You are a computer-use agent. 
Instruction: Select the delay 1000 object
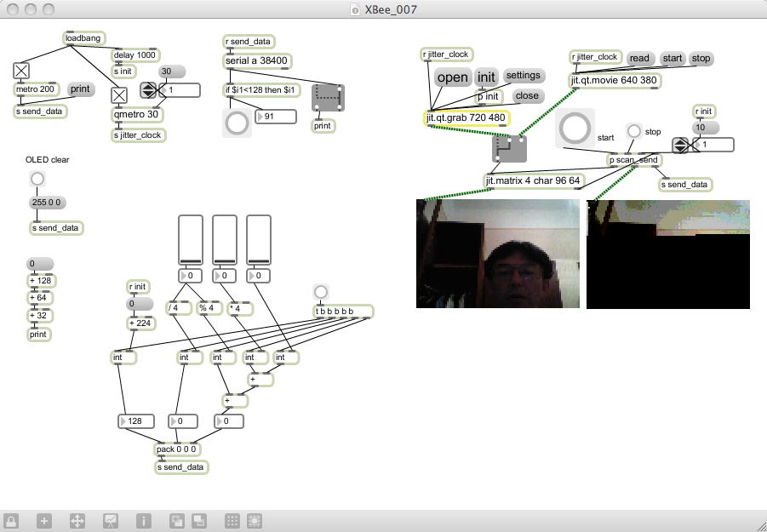click(135, 55)
